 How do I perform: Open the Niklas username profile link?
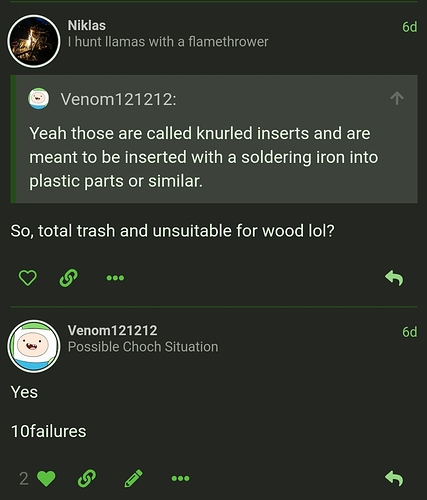coord(87,25)
